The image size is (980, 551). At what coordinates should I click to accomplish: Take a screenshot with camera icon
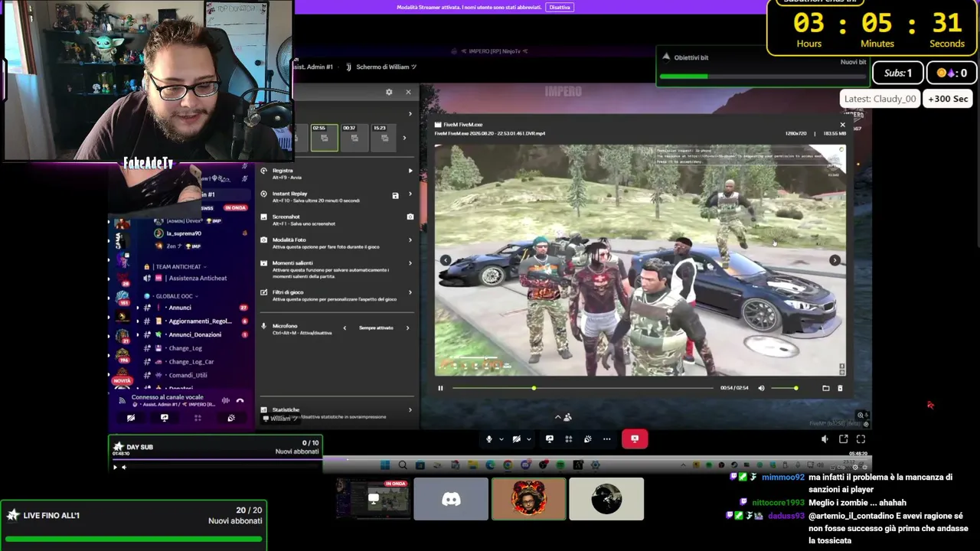coord(410,217)
